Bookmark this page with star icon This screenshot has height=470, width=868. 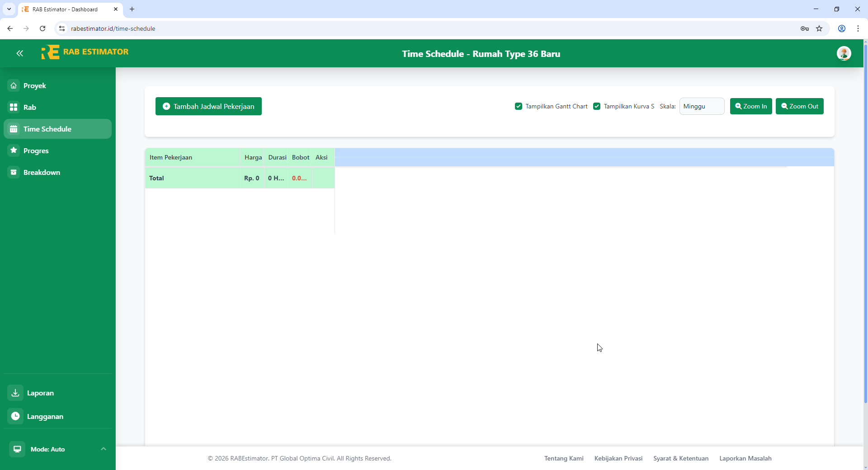[x=819, y=28]
